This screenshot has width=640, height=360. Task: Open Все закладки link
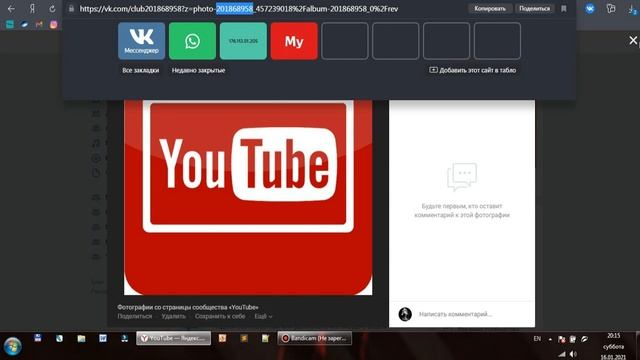pyautogui.click(x=140, y=70)
